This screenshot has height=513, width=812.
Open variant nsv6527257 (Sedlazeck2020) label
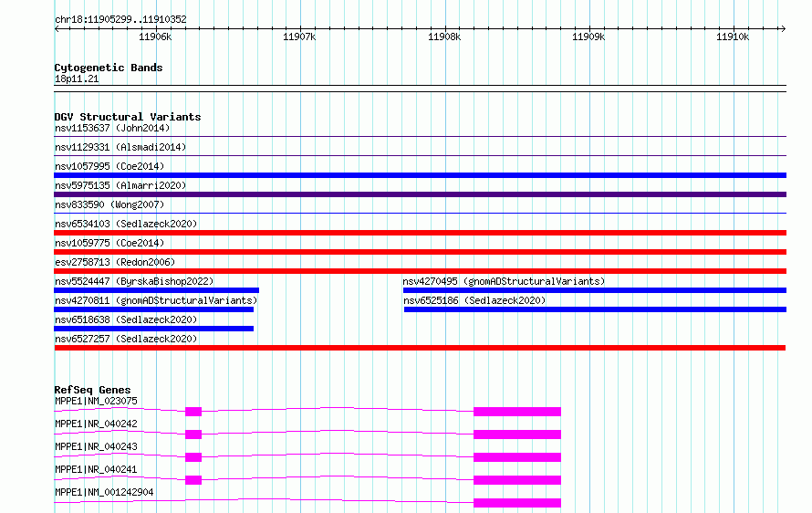coord(126,339)
